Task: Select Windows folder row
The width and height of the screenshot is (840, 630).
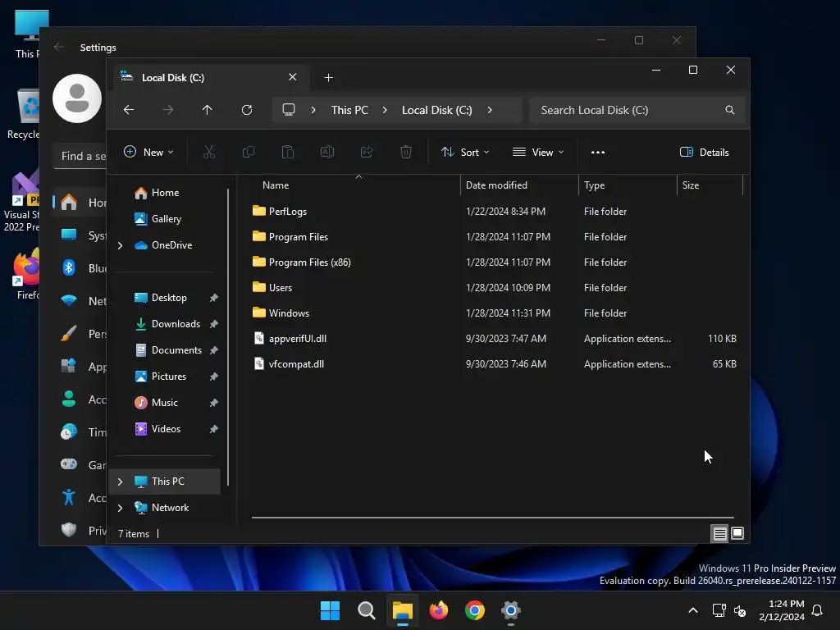Action: pos(493,313)
